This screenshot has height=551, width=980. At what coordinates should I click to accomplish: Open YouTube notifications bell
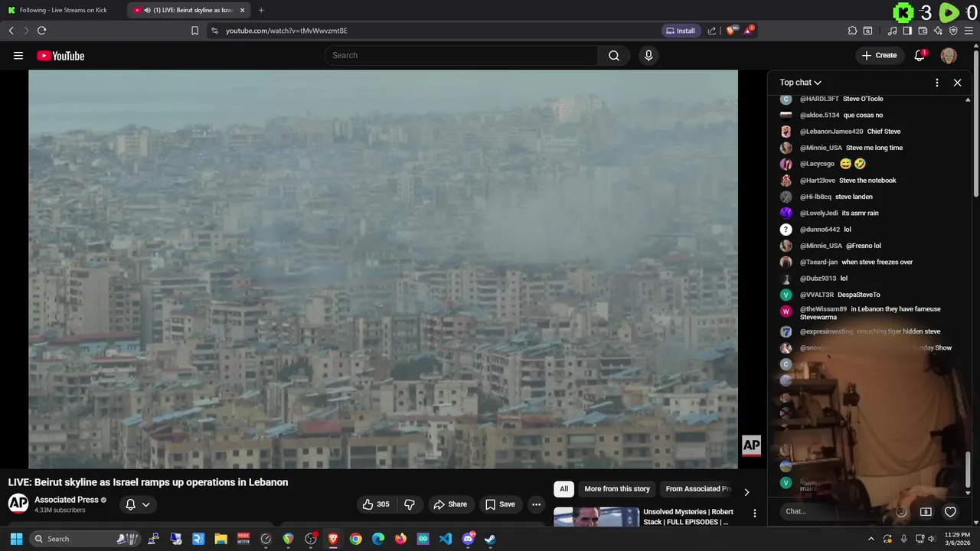pyautogui.click(x=920, y=55)
